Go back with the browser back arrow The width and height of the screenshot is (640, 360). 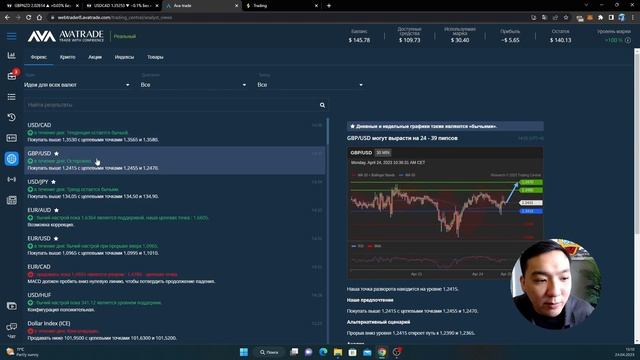coord(7,18)
